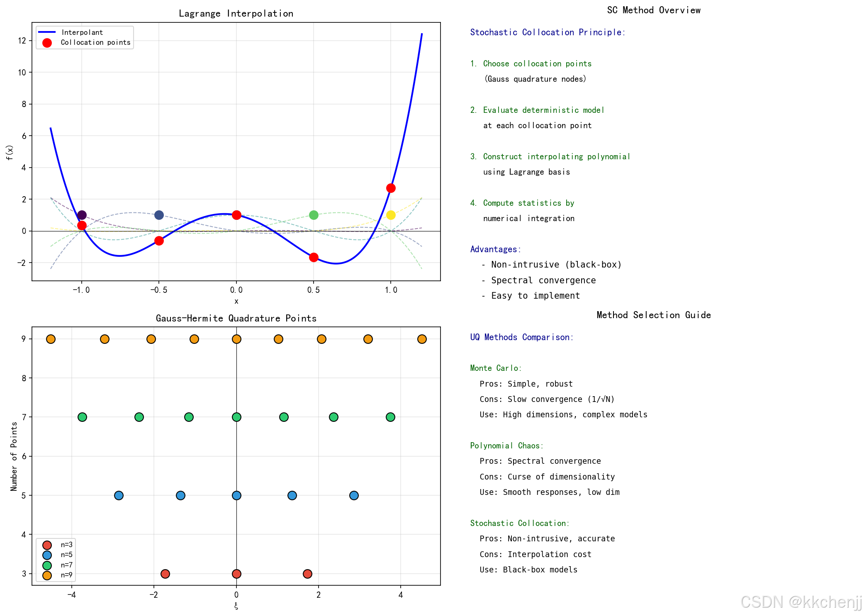The image size is (864, 616).
Task: Click the green basis marker at x=0.5
Action: [x=314, y=215]
